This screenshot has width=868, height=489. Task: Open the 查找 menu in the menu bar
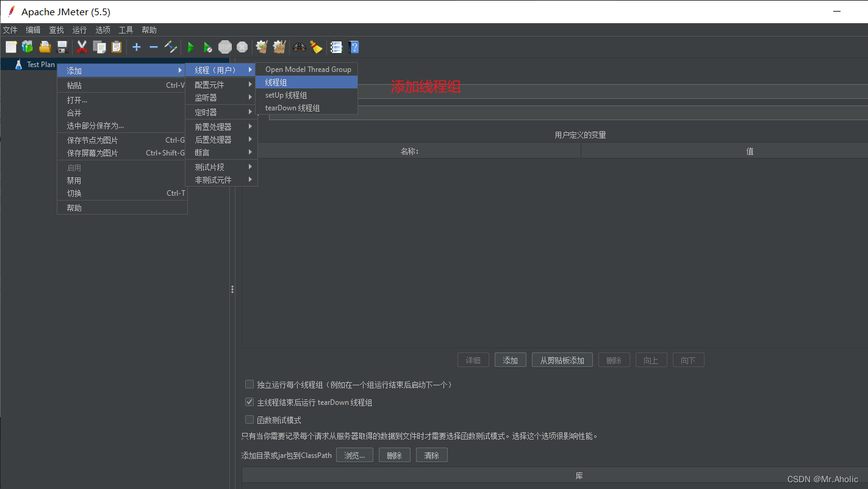click(56, 30)
